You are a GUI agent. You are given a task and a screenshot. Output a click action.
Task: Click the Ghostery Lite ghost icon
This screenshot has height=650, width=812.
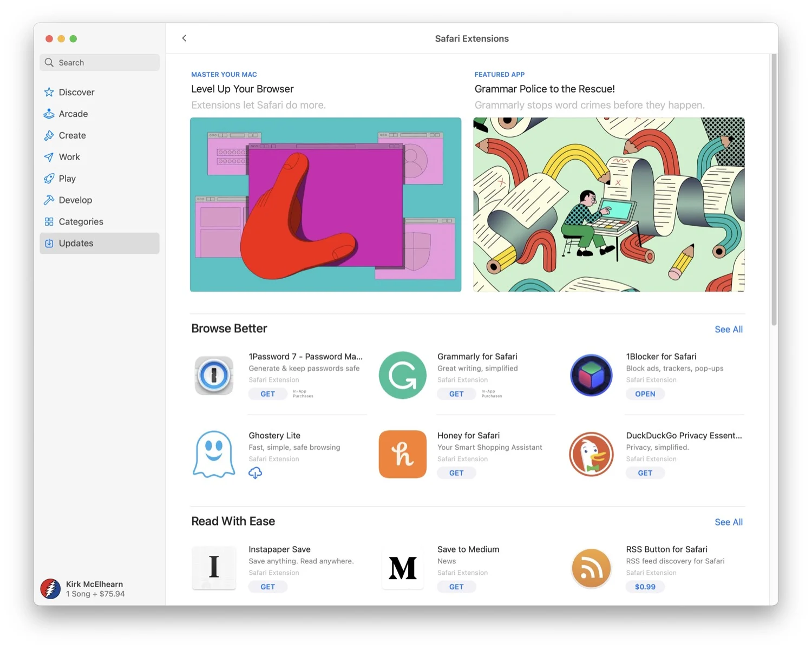(214, 454)
